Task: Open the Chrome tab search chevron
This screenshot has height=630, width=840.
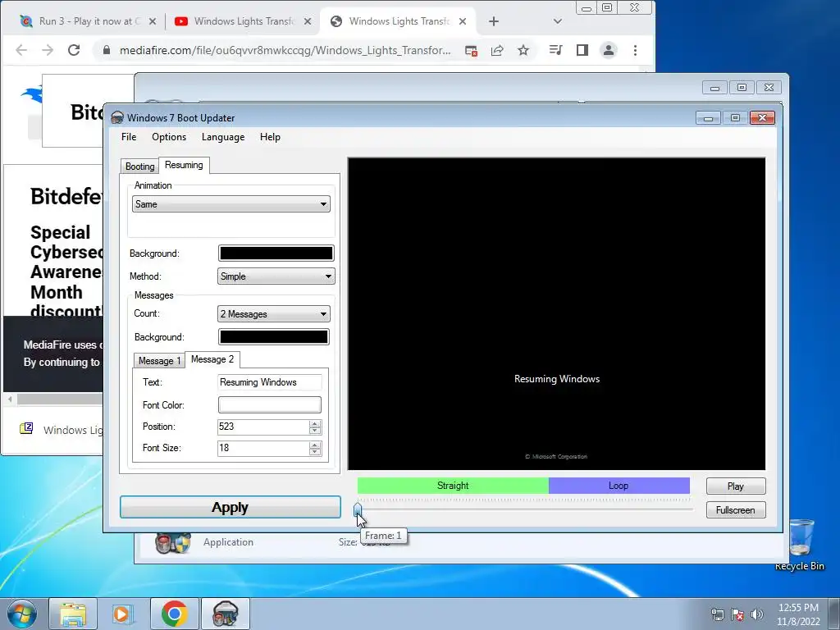Action: tap(558, 21)
